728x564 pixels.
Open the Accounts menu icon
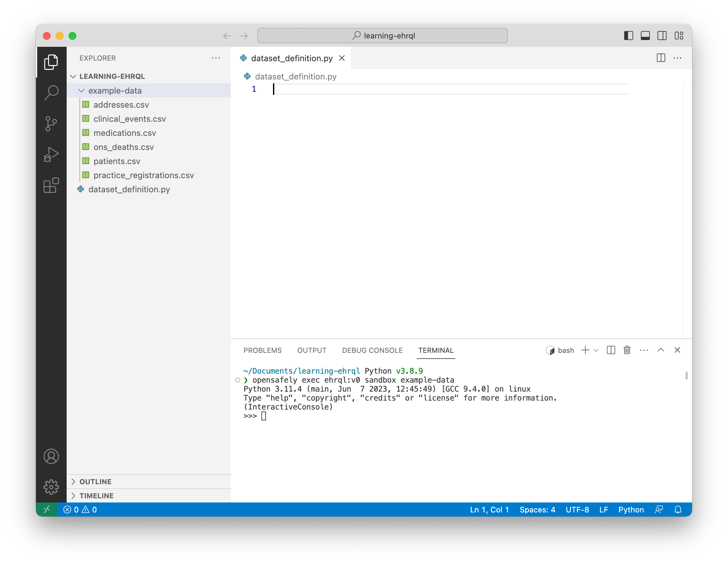[x=51, y=456]
